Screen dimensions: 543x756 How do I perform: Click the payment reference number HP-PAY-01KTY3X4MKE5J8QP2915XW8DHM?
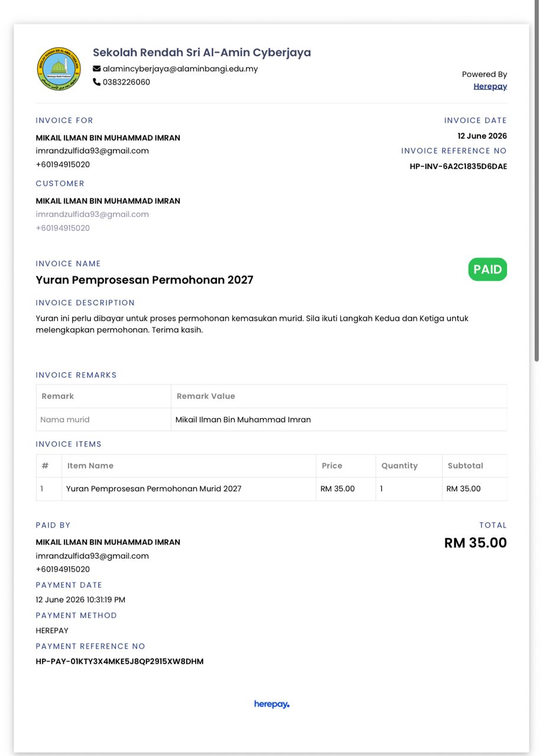coord(119,661)
